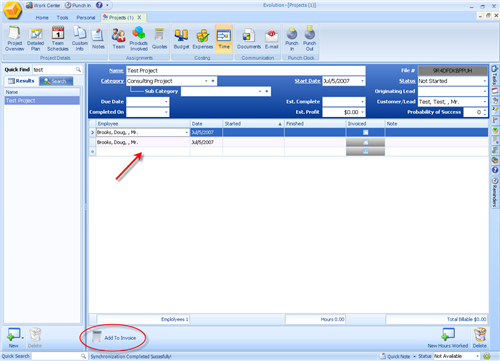The width and height of the screenshot is (500, 361).
Task: Expand the project Status Not Started dropdown
Action: point(484,81)
